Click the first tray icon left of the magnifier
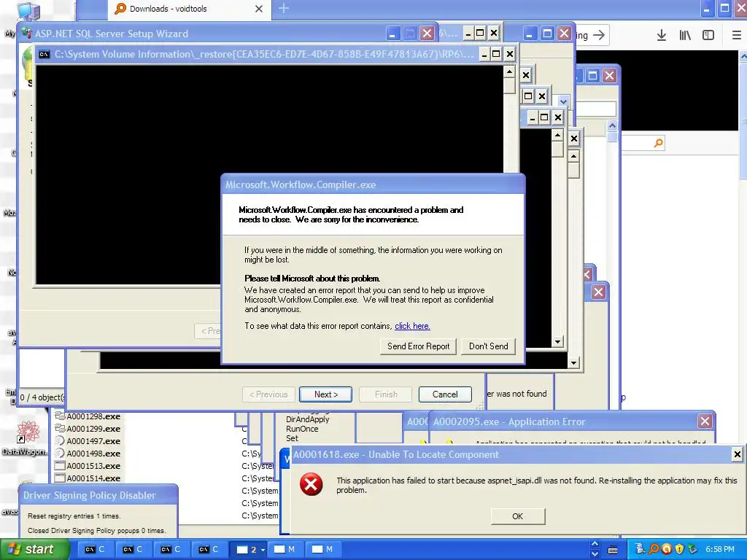Screen dimensions: 747x560 pos(640,549)
